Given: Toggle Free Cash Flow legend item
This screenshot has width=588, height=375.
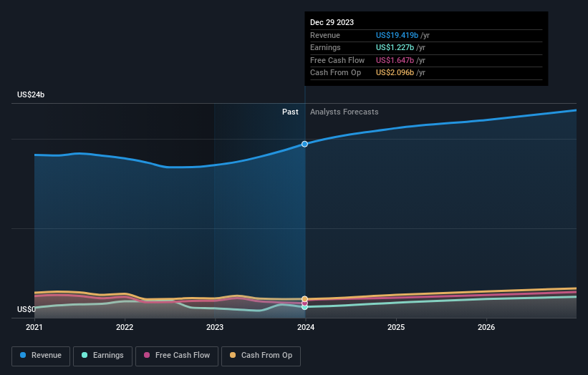Looking at the screenshot, I should point(177,355).
